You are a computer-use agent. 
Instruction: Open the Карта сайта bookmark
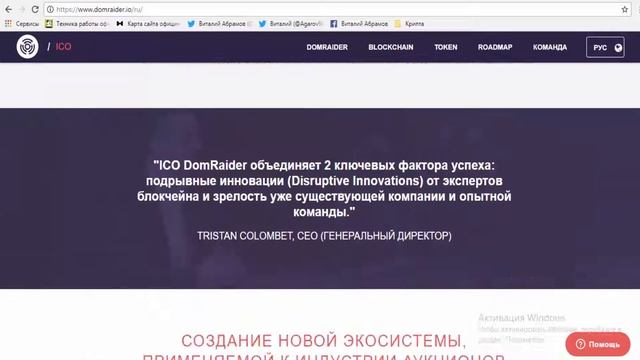coord(148,24)
